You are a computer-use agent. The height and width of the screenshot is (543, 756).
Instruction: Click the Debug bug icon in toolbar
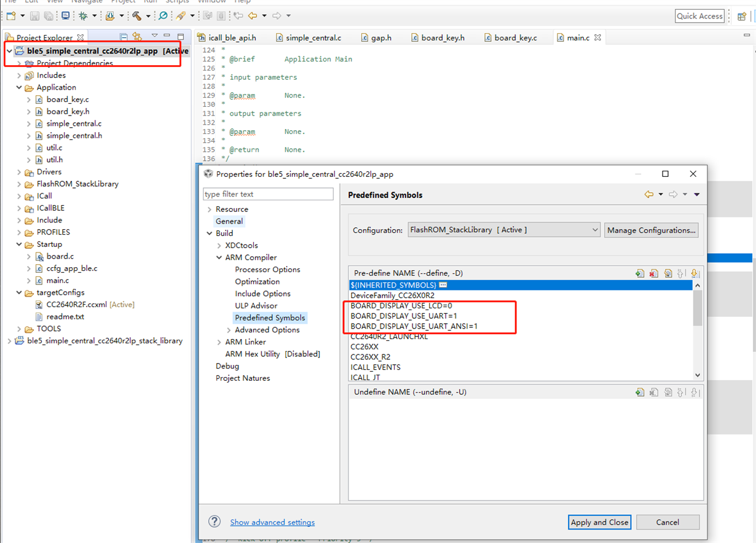(83, 16)
